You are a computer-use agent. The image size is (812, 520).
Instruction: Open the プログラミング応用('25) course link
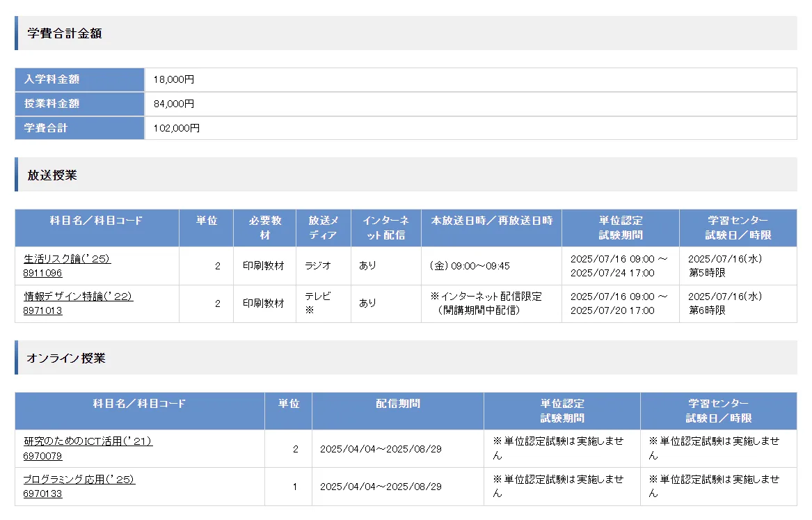point(79,480)
